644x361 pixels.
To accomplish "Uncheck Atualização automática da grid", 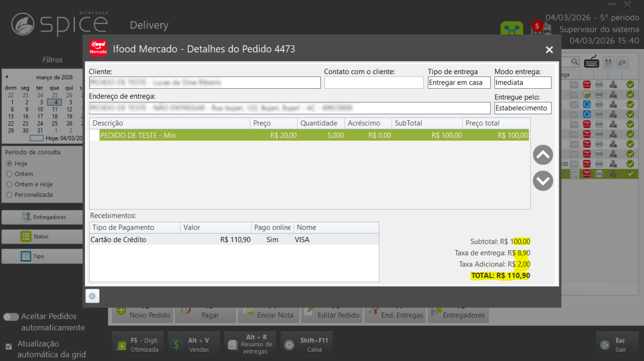I will (x=8, y=346).
